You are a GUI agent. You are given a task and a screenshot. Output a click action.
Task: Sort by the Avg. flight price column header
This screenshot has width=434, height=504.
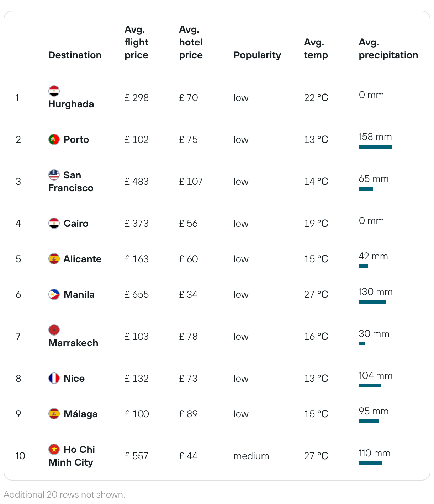[x=137, y=42]
